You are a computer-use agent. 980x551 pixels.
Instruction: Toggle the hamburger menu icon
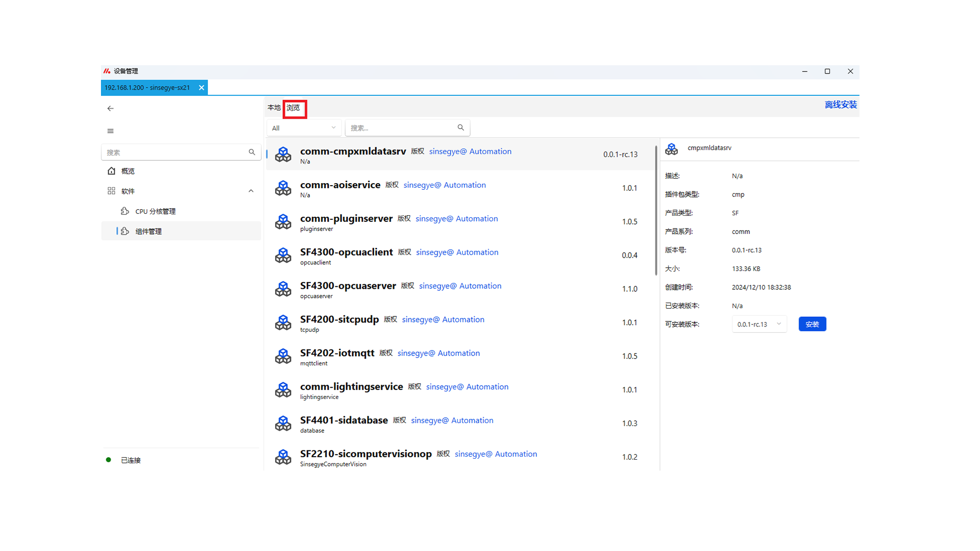click(110, 131)
